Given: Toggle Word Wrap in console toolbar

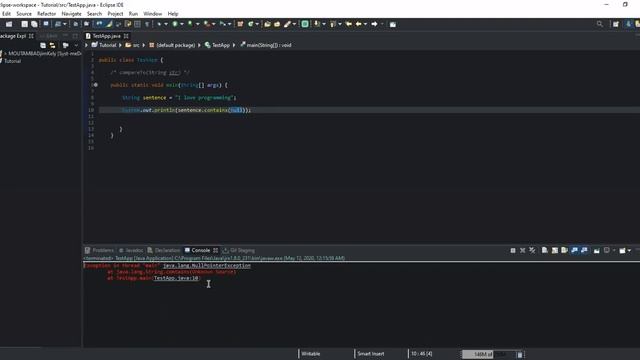Looking at the screenshot, I should coord(564,250).
